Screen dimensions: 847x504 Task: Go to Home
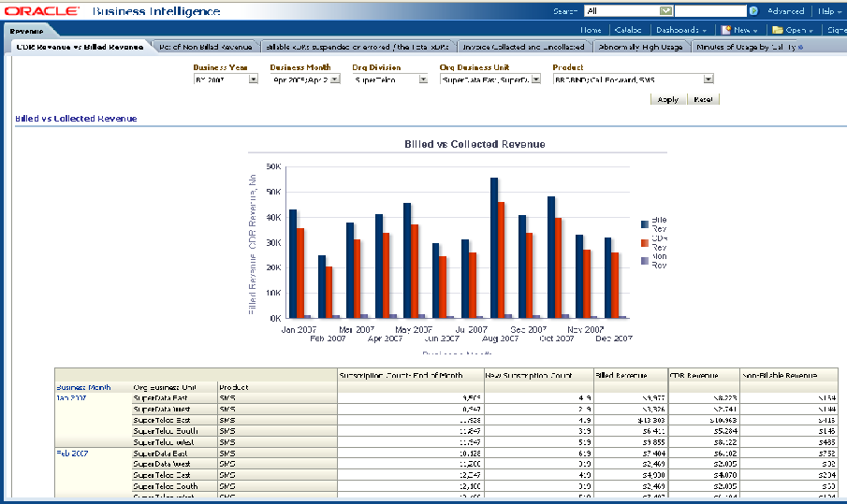tap(591, 30)
